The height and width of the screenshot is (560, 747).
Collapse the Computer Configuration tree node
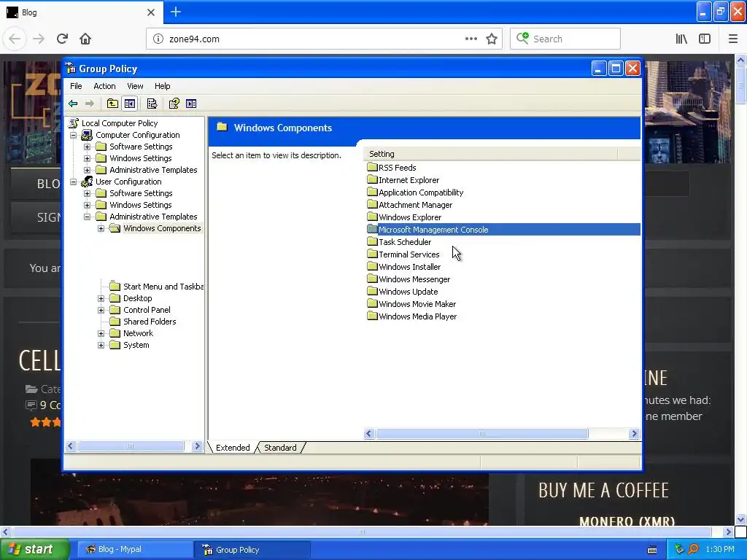[74, 135]
